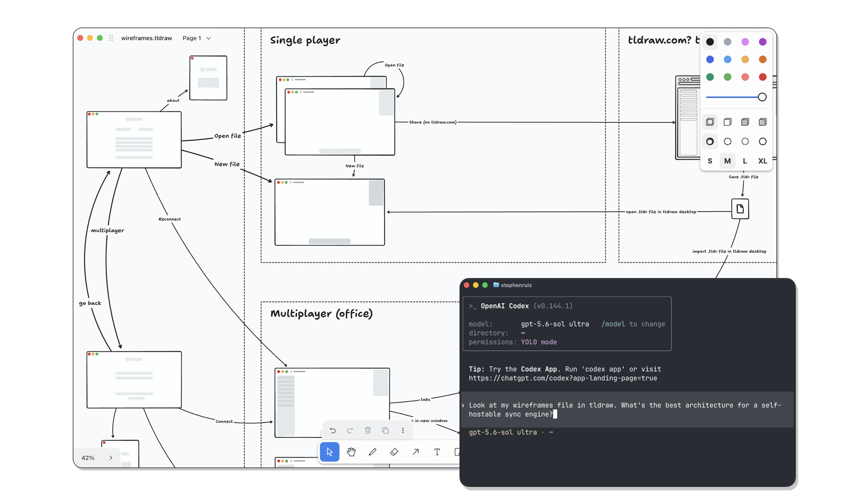
Task: Set size to M
Action: click(727, 161)
